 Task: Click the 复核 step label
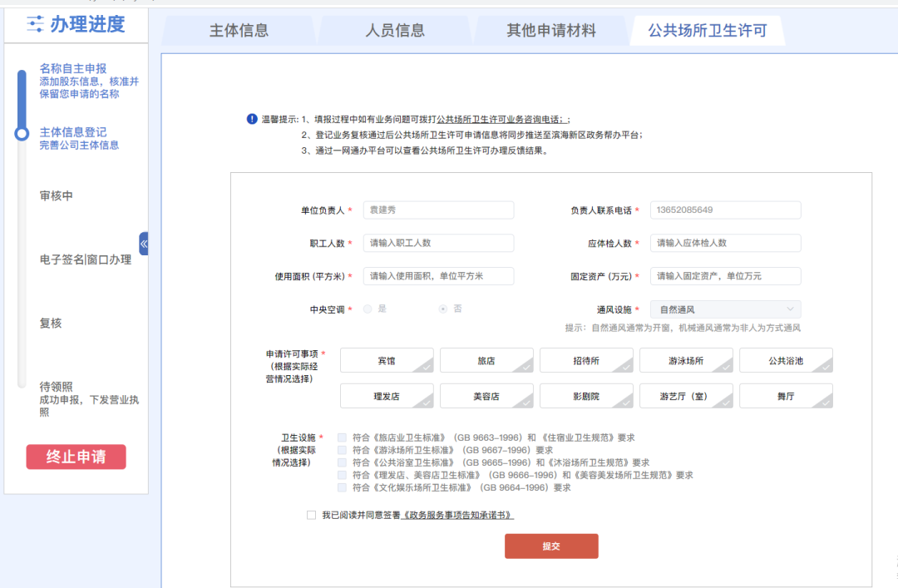(x=51, y=324)
